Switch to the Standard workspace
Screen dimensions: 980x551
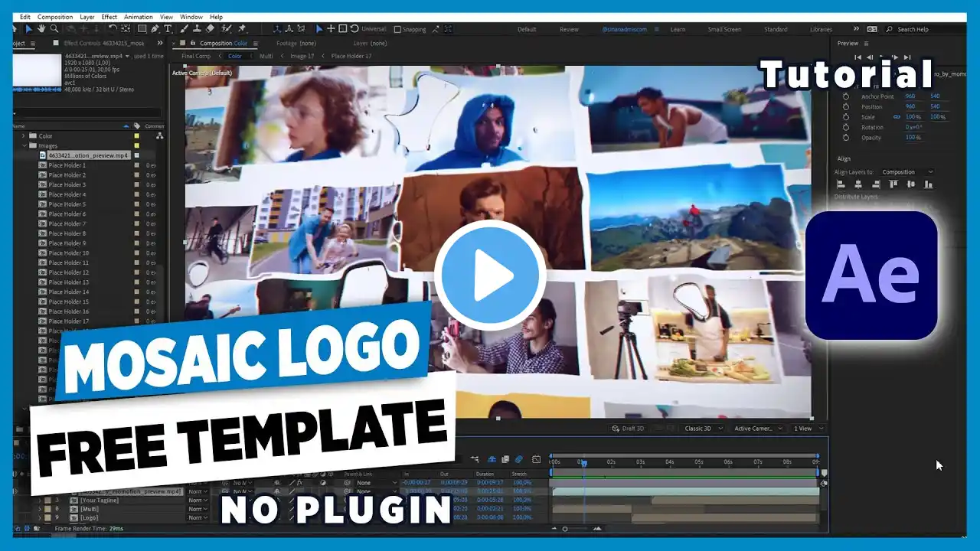776,29
